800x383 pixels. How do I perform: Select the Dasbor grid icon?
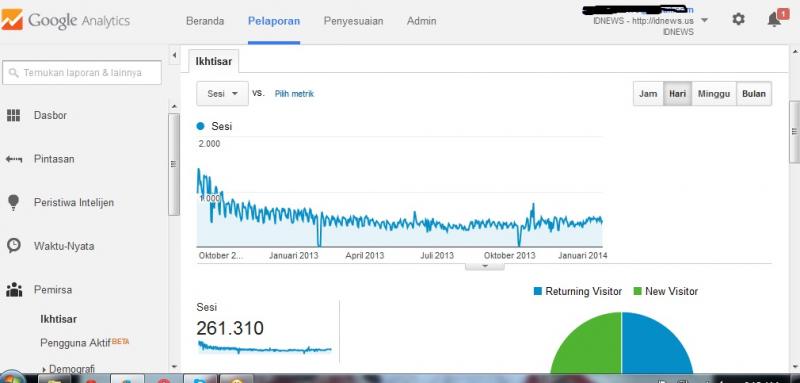13,115
